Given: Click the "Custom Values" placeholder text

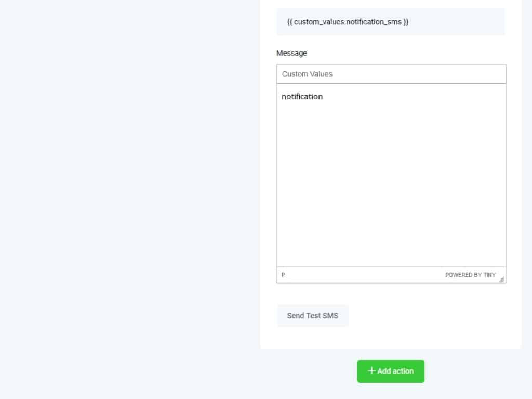Looking at the screenshot, I should (x=307, y=74).
